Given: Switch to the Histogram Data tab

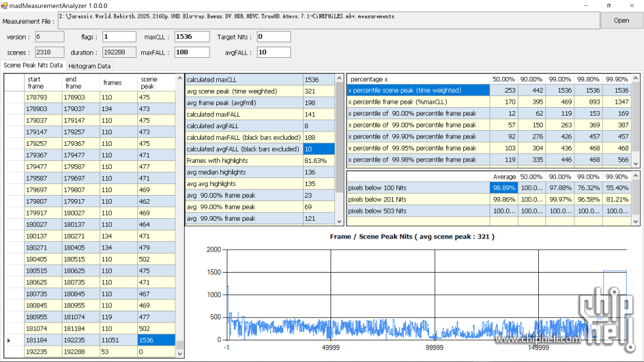Looking at the screenshot, I should coord(90,66).
